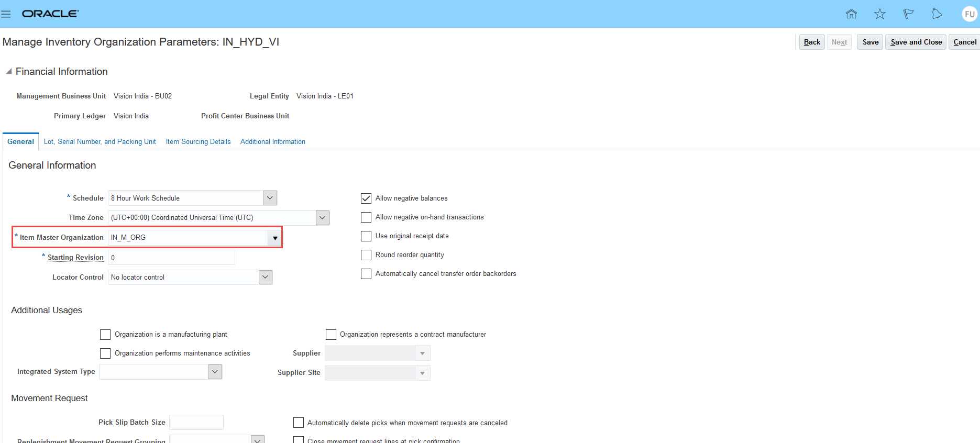This screenshot has height=443, width=980.
Task: Click the Back button
Action: pos(812,42)
